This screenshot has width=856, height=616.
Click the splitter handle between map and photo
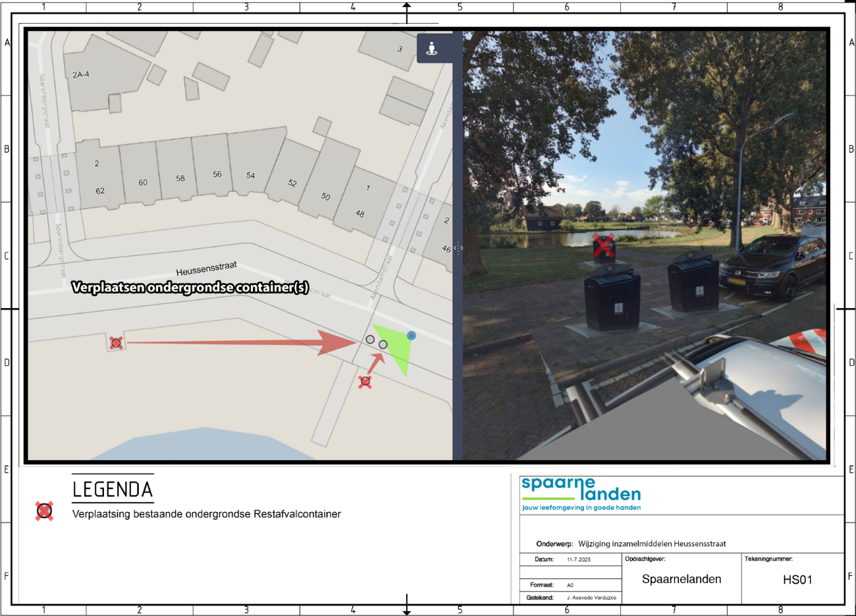click(x=458, y=249)
